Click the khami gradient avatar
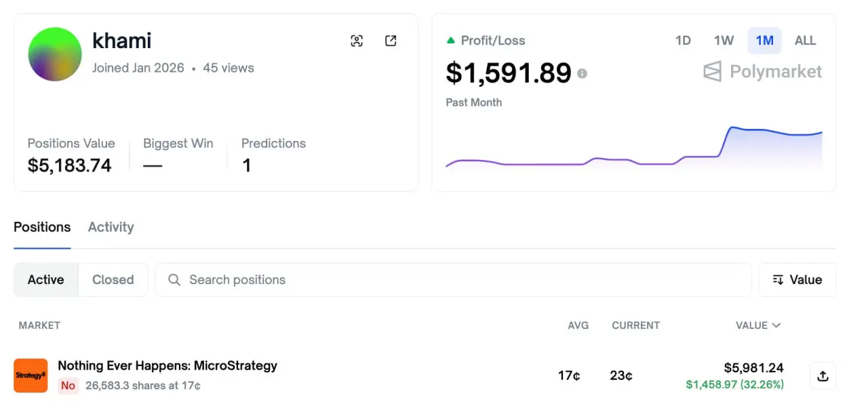868x419 pixels. 55,54
